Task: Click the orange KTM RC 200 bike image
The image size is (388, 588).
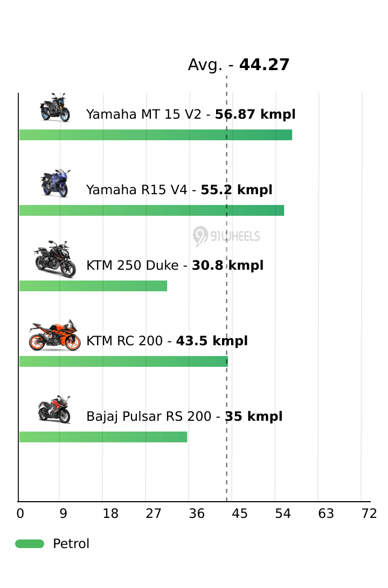Action: click(55, 335)
